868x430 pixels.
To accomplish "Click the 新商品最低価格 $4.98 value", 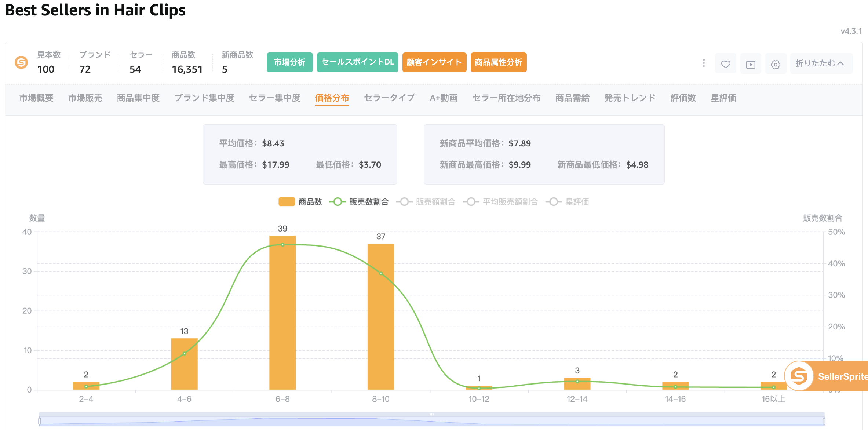I will (637, 165).
